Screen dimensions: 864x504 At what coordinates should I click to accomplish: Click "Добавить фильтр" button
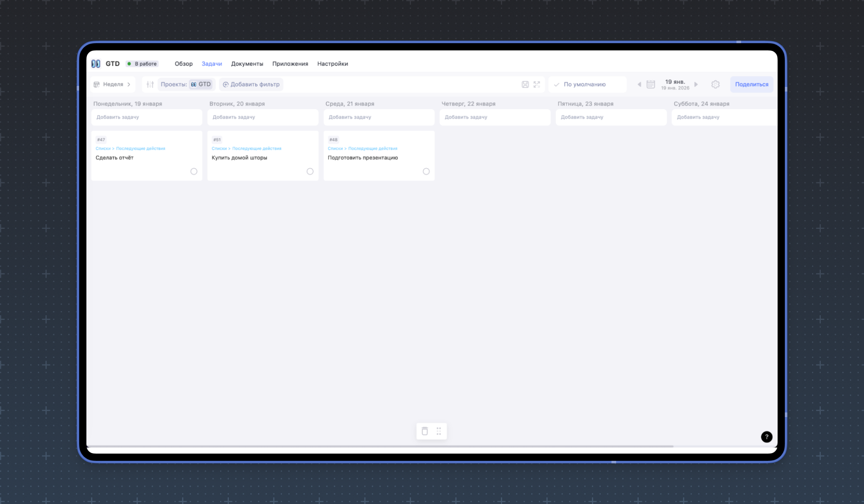pos(251,84)
